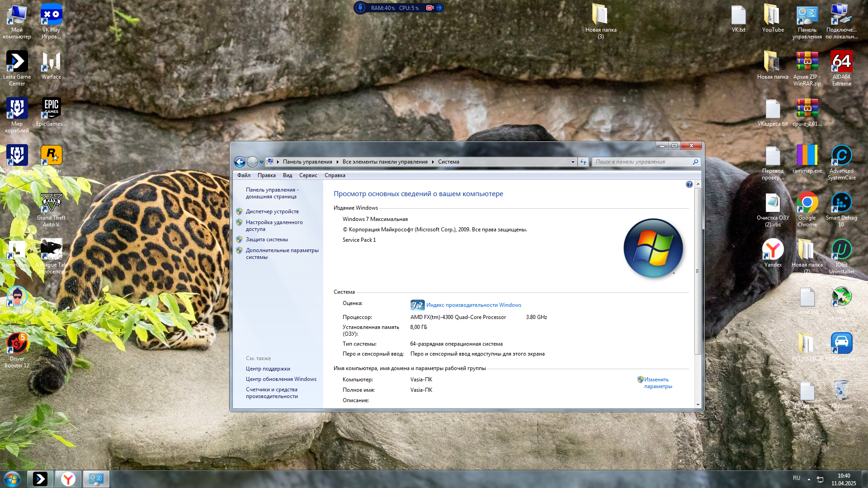Expand address bar history dropdown arrow
The height and width of the screenshot is (488, 868).
click(x=573, y=162)
